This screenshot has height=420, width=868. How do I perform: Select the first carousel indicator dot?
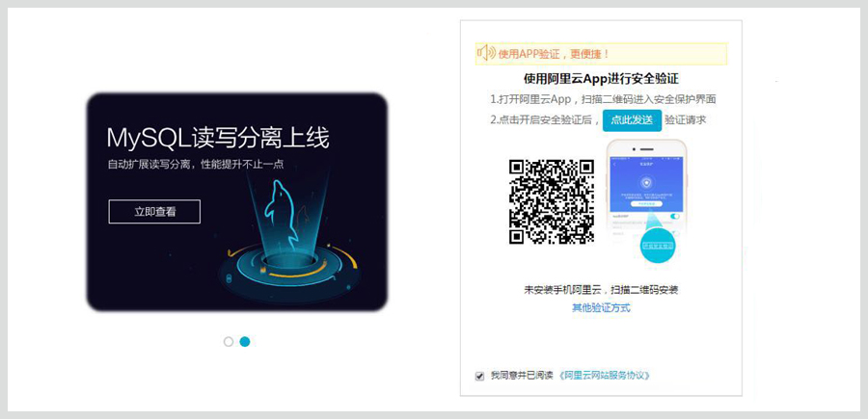(x=228, y=342)
